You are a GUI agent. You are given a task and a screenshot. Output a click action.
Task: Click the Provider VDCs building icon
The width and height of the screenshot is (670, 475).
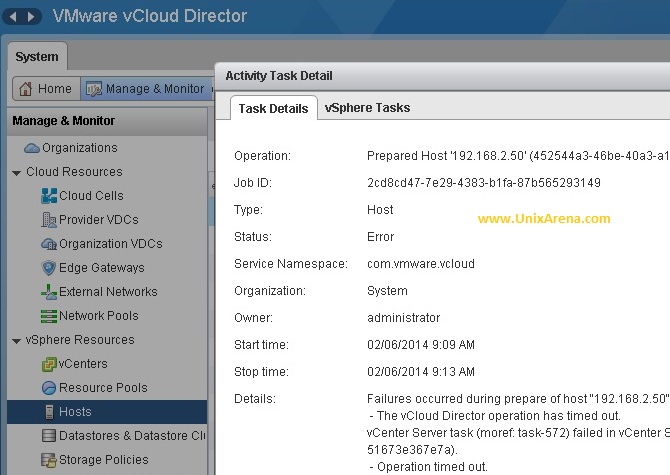(49, 220)
